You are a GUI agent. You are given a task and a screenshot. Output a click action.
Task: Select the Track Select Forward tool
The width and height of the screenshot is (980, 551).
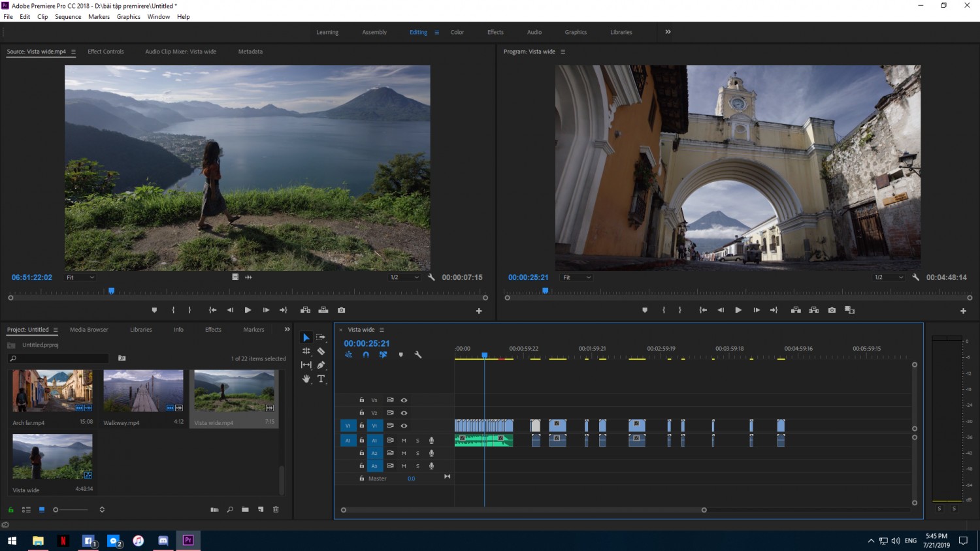click(x=321, y=338)
